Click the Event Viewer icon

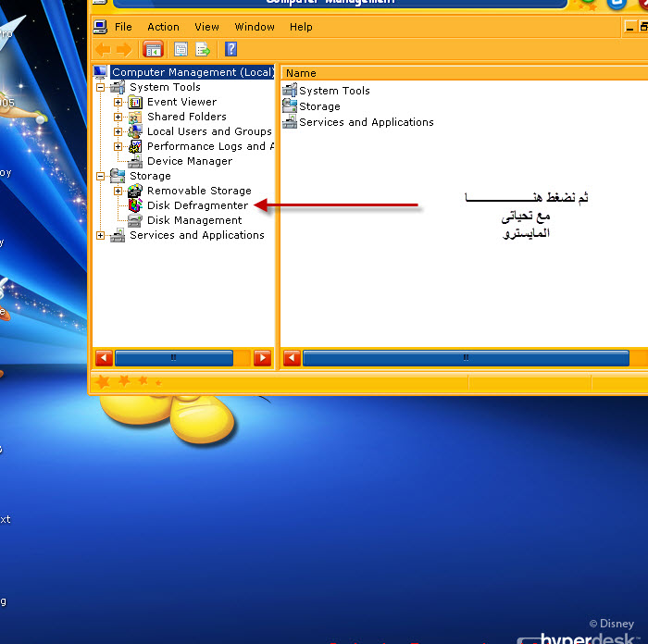(x=135, y=102)
